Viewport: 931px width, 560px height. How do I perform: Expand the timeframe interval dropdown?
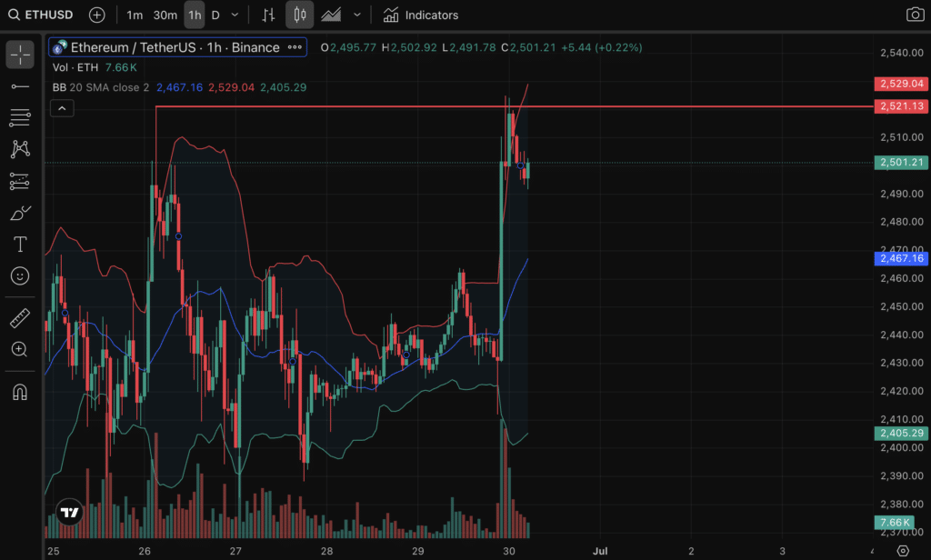coord(235,15)
